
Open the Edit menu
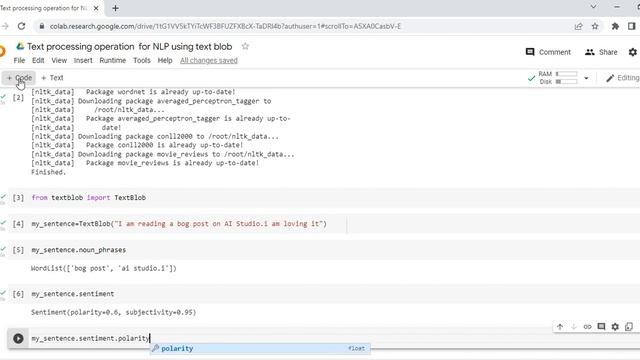coord(38,60)
